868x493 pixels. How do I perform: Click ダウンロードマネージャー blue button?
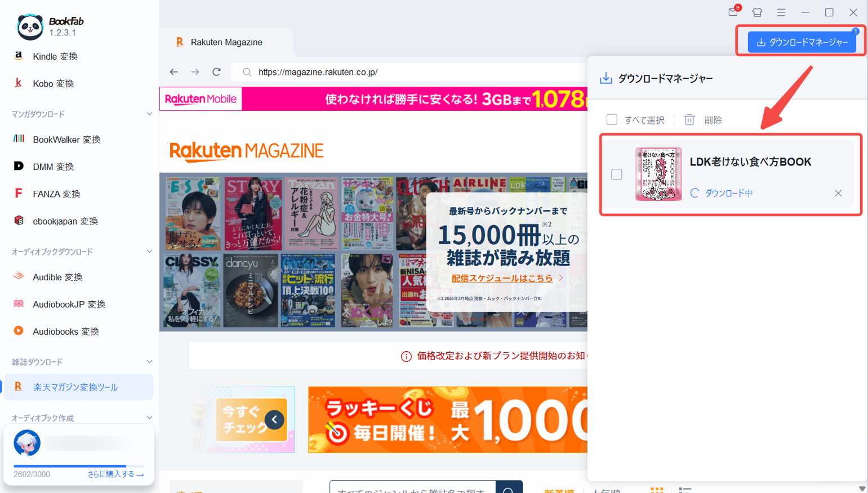point(802,42)
